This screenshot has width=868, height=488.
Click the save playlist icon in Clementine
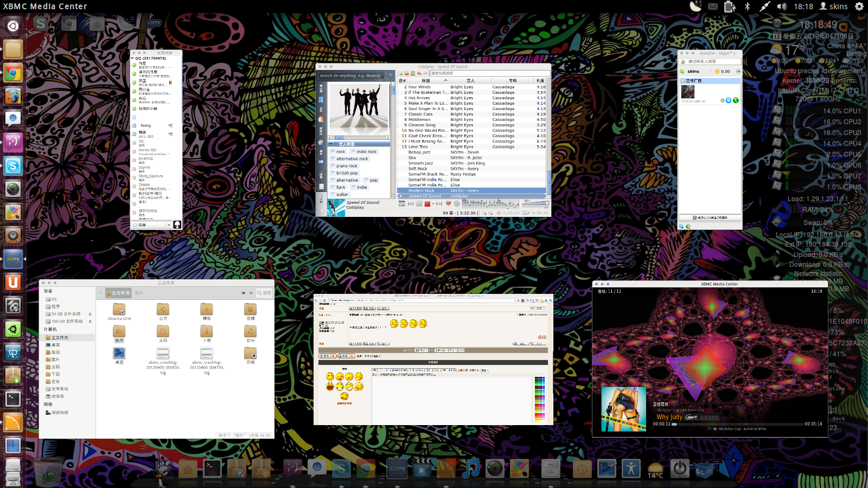413,73
